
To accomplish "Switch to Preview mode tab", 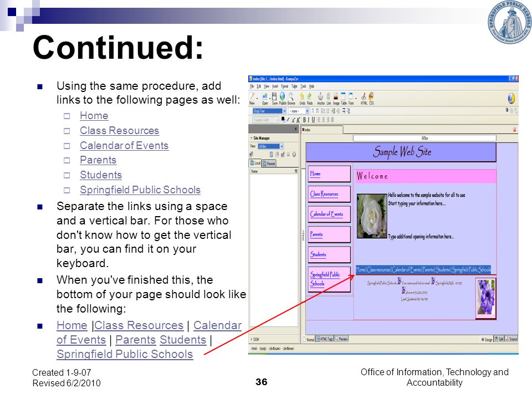I will 341,339.
